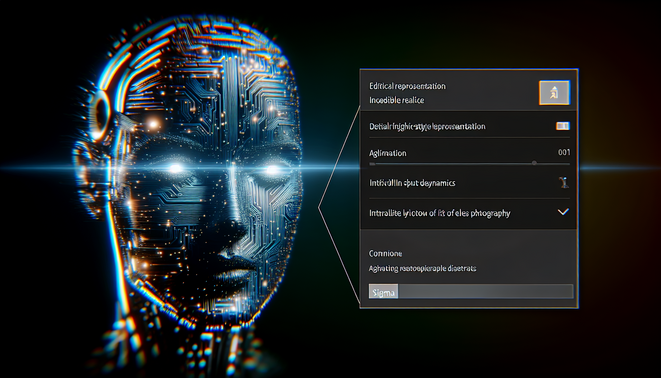Select the Aglimation label
This screenshot has width=661, height=378.
click(x=388, y=153)
